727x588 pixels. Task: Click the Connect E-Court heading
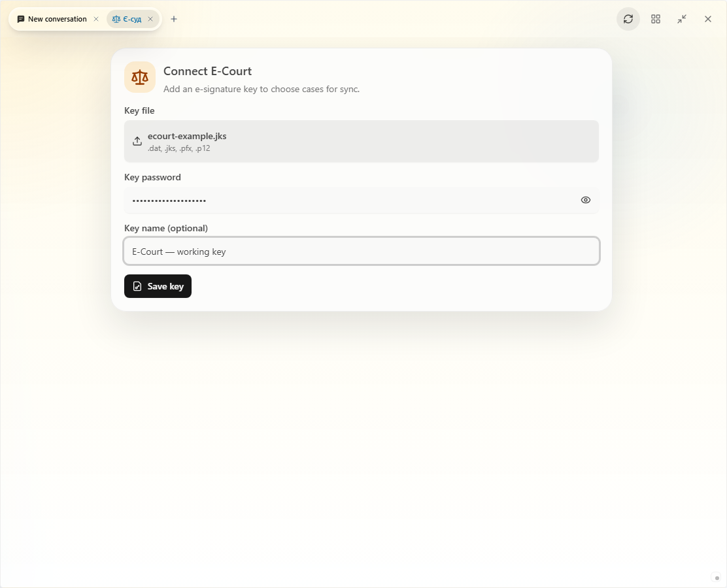tap(207, 71)
